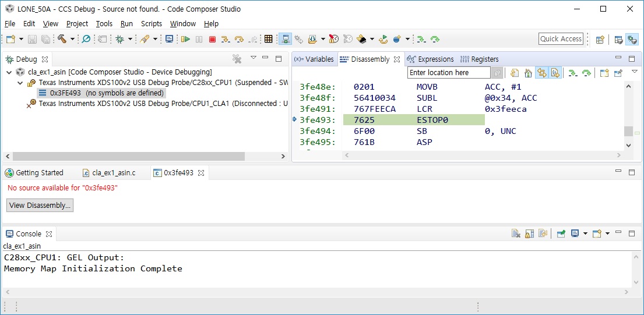
Task: Click the restart arrow icon
Action: click(x=383, y=39)
